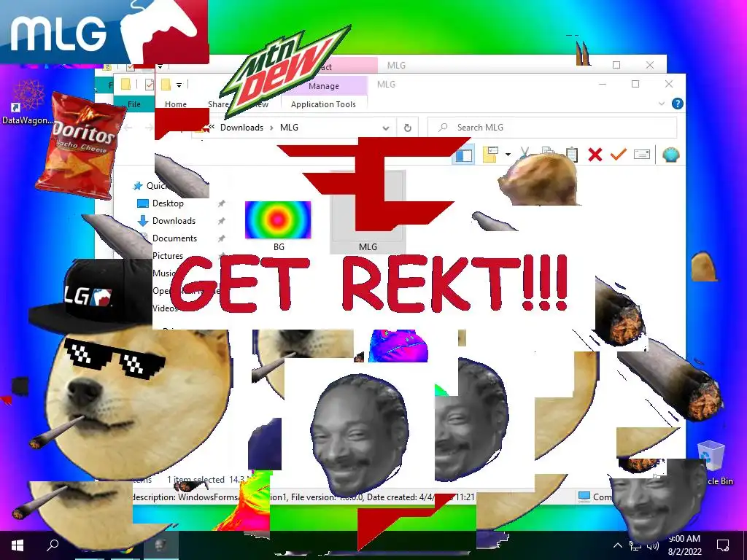Show hidden tray icons chevron
Image resolution: width=747 pixels, height=560 pixels.
coord(617,545)
